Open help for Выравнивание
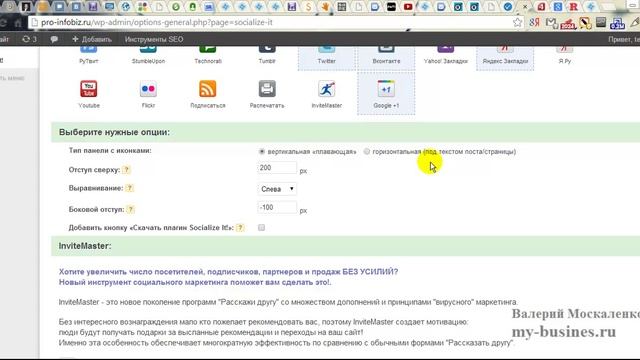This screenshot has width=640, height=360. click(129, 188)
